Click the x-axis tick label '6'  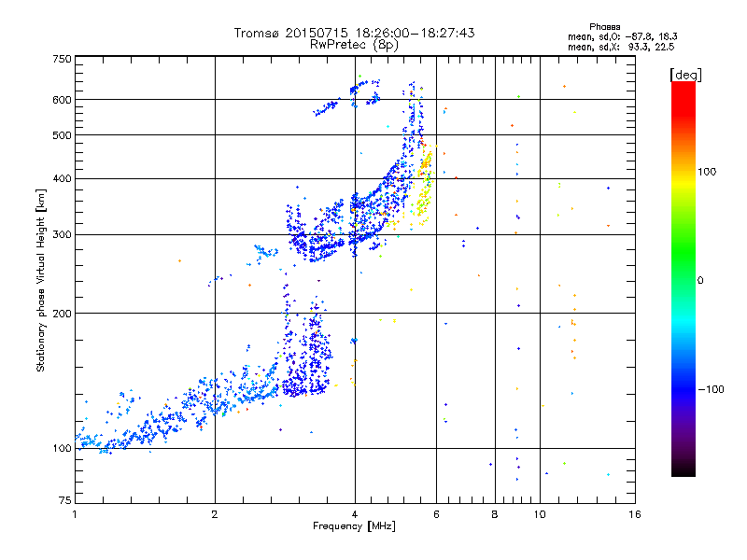click(436, 514)
